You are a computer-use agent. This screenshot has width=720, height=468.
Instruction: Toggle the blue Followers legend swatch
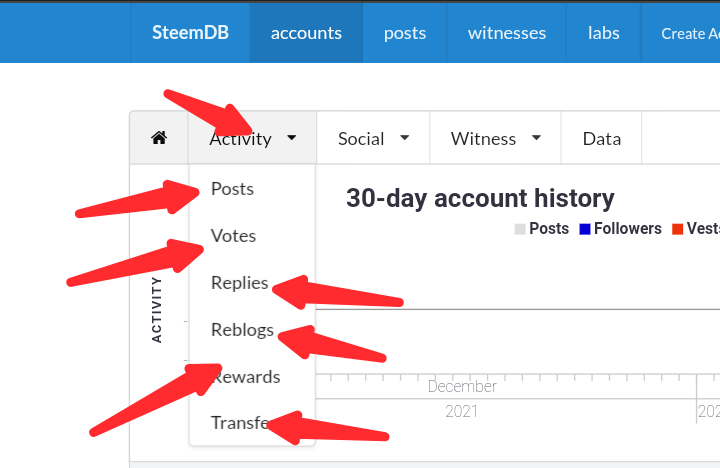pyautogui.click(x=585, y=229)
